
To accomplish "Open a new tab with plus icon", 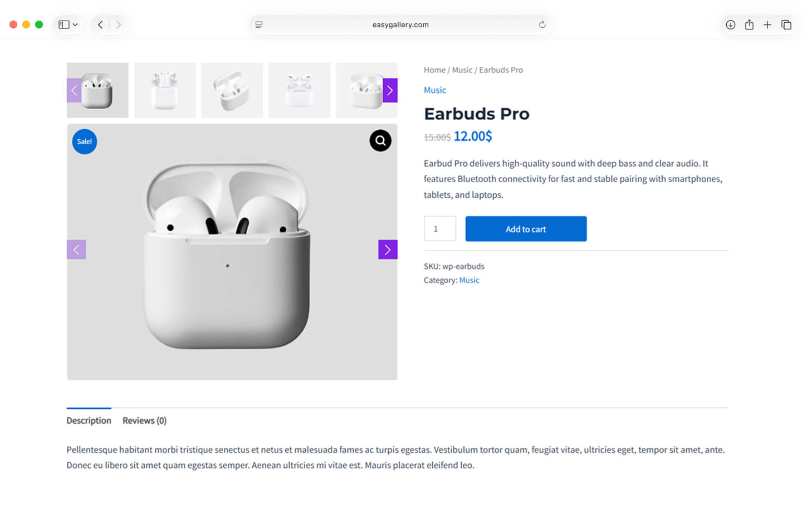I will [x=767, y=25].
